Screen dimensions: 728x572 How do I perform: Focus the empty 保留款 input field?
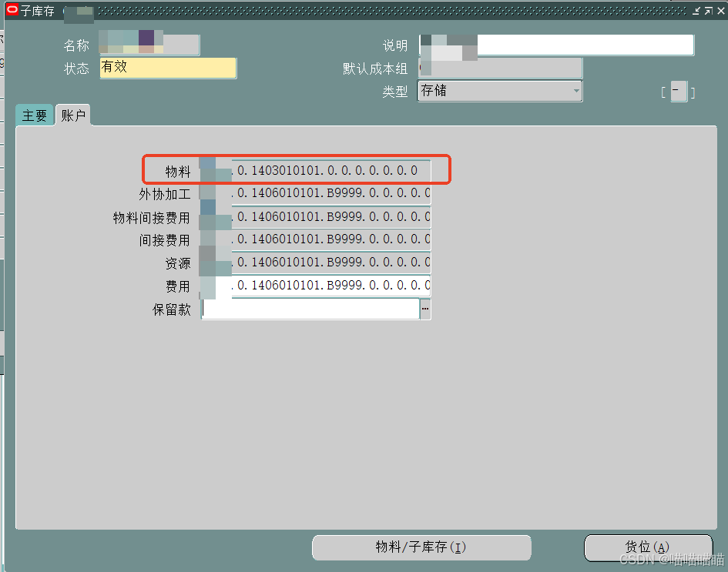(x=310, y=309)
